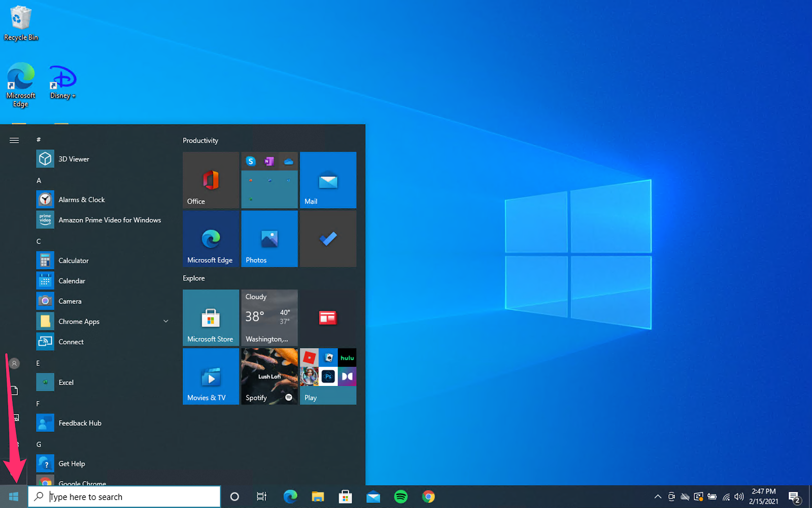Open the Microsoft Store tile
812x508 pixels.
click(x=211, y=317)
